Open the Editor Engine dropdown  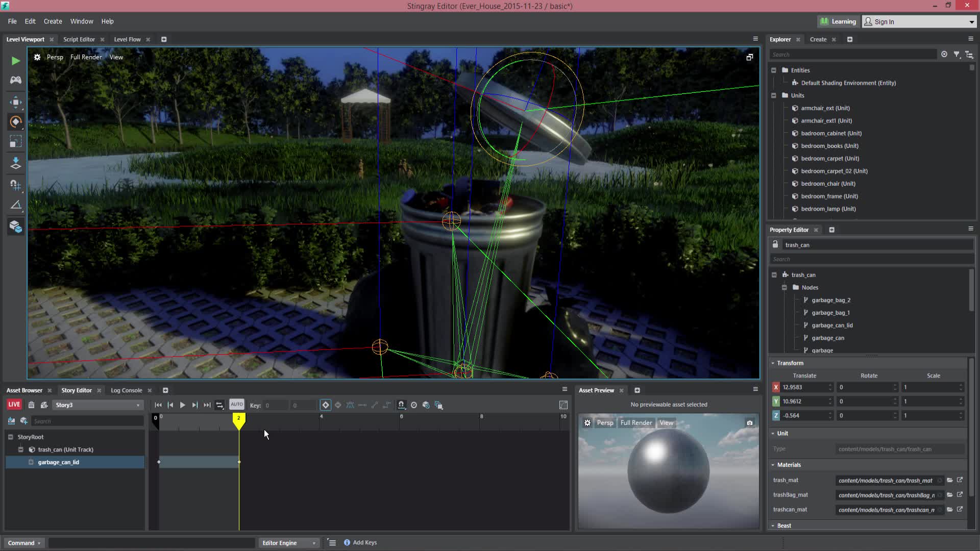pos(289,543)
